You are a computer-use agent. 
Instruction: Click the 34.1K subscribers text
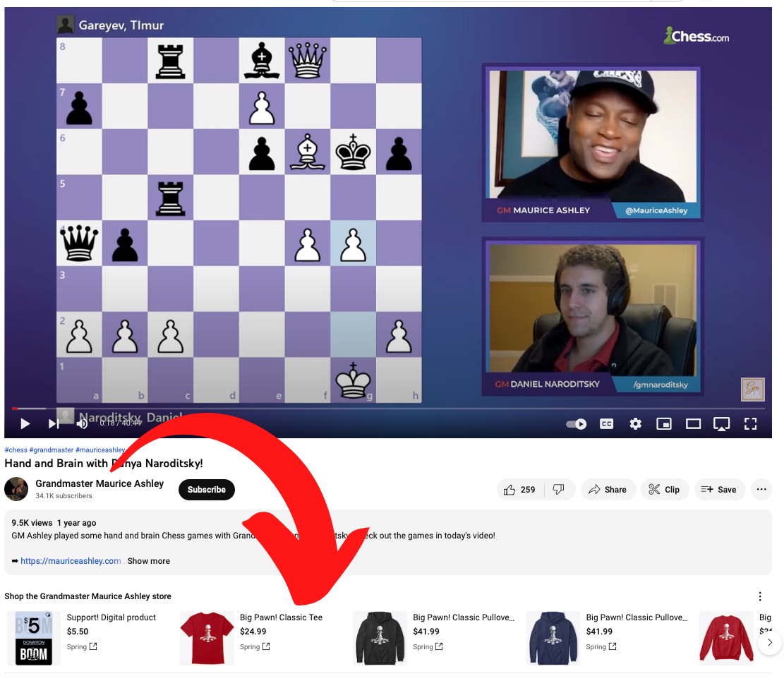[x=64, y=496]
